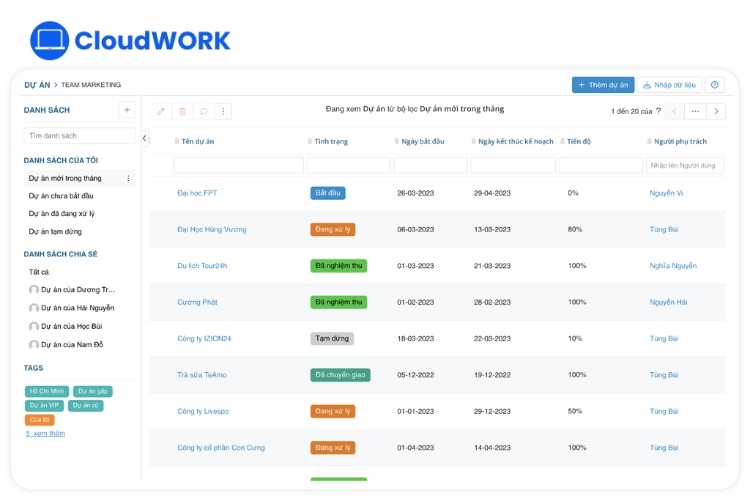Sort by Tình trạng column header
Viewport: 750px width, 500px height.
click(x=331, y=142)
